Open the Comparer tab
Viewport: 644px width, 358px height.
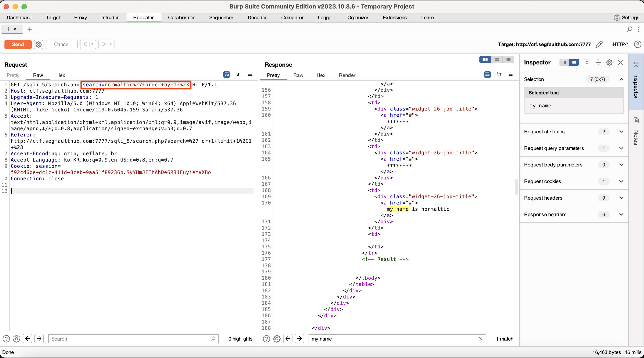[x=292, y=17]
